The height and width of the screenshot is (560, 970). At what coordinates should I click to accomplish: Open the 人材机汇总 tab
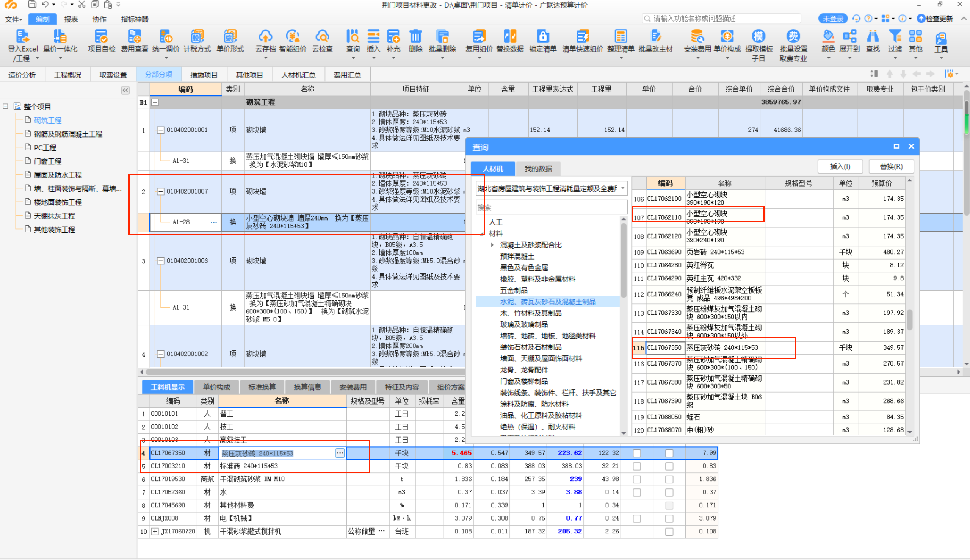[299, 75]
